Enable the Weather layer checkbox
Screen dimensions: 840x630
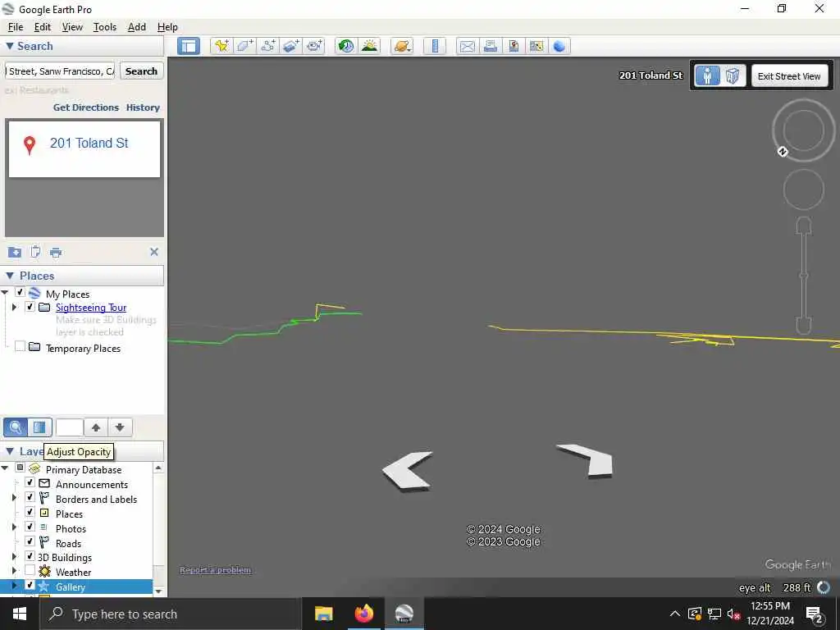(x=30, y=571)
